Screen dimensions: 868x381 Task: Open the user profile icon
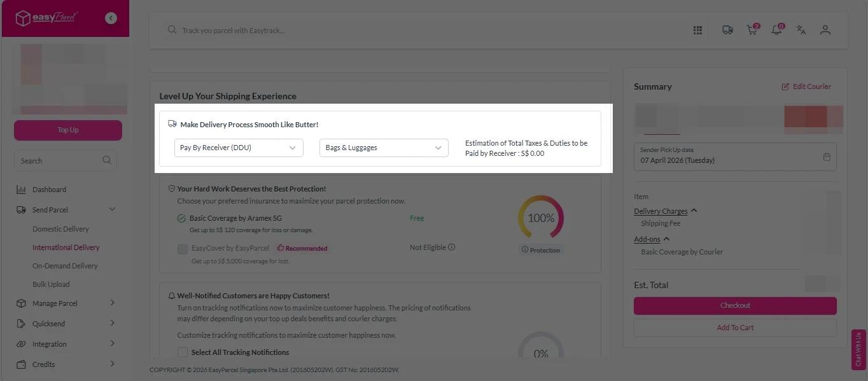pyautogui.click(x=825, y=30)
